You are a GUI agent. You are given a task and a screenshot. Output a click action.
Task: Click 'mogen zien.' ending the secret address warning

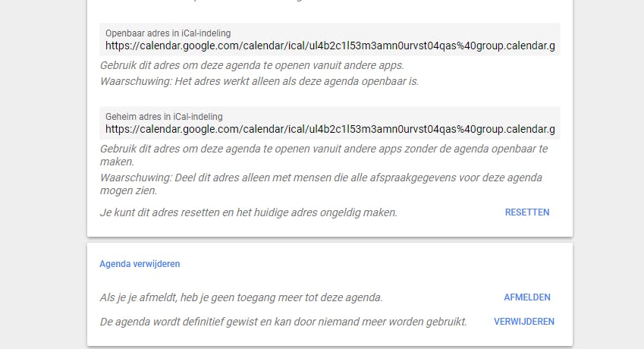[129, 191]
